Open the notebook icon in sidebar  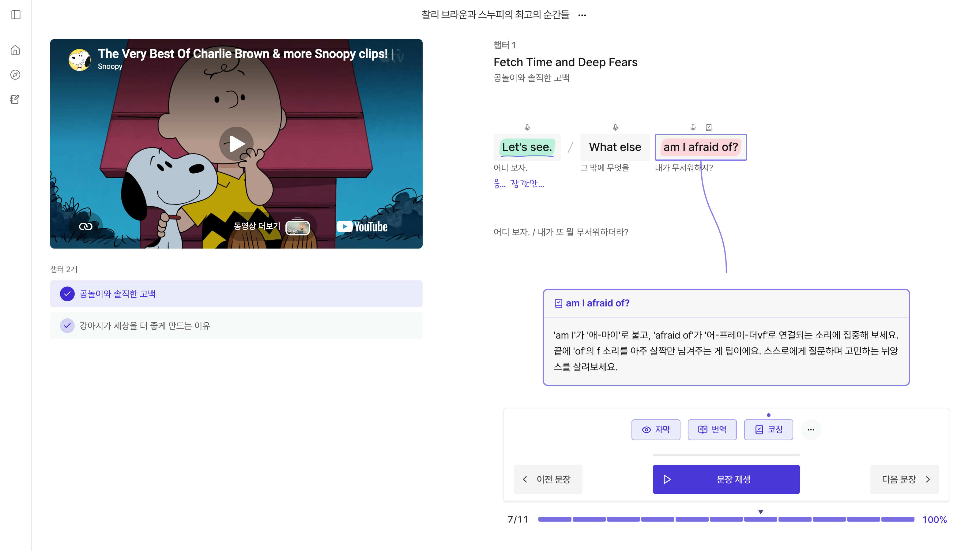15,99
